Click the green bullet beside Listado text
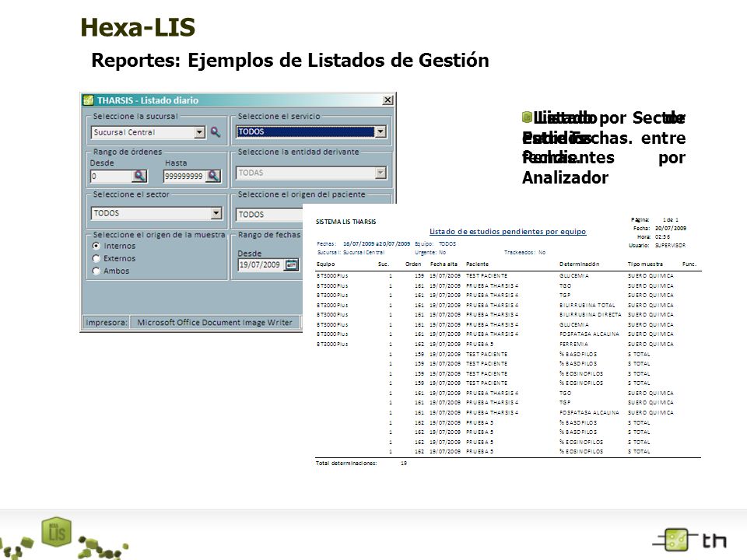 pyautogui.click(x=527, y=117)
